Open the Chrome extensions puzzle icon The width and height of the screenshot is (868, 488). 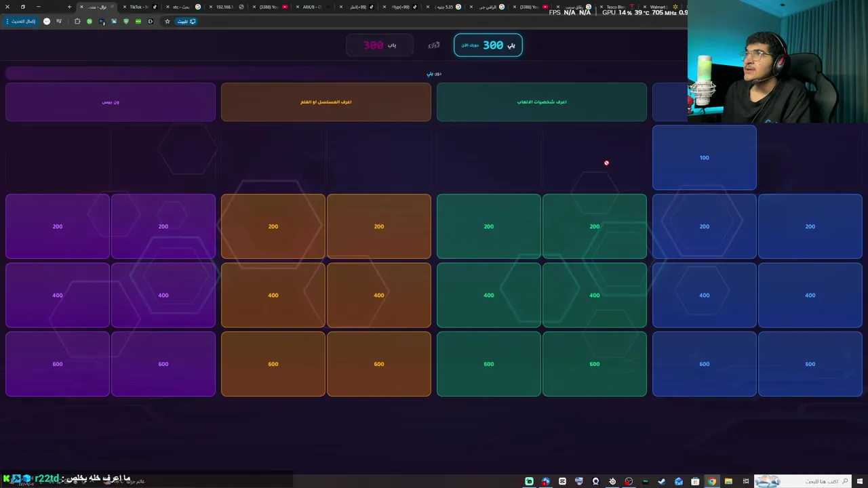77,21
